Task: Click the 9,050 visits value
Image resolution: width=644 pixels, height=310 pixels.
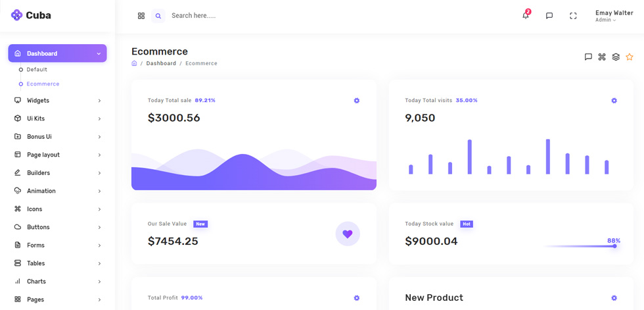Action: point(420,118)
